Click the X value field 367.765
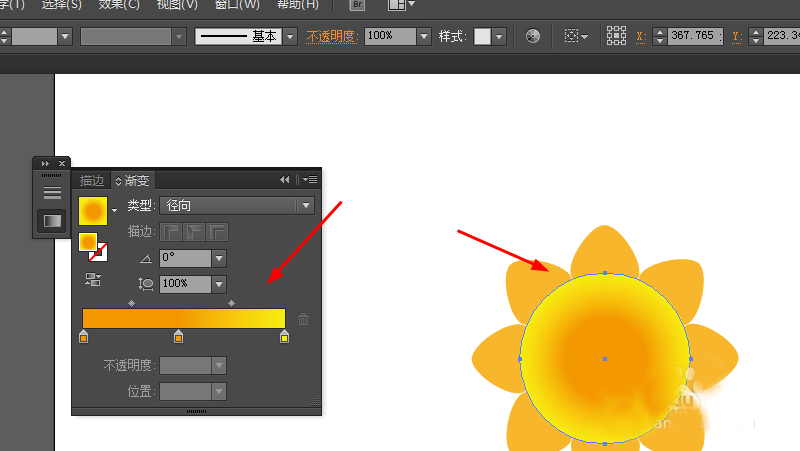This screenshot has width=800, height=451. [x=696, y=36]
